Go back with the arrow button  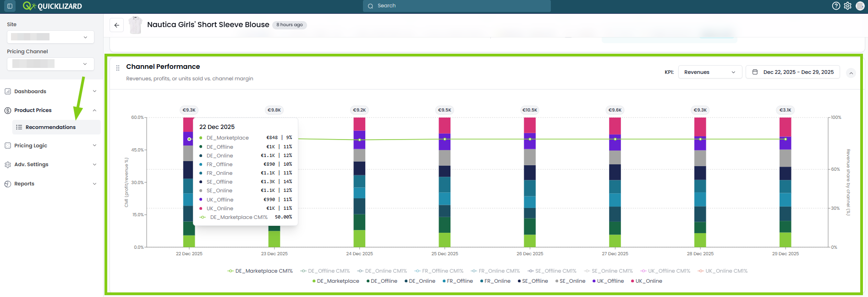click(117, 25)
